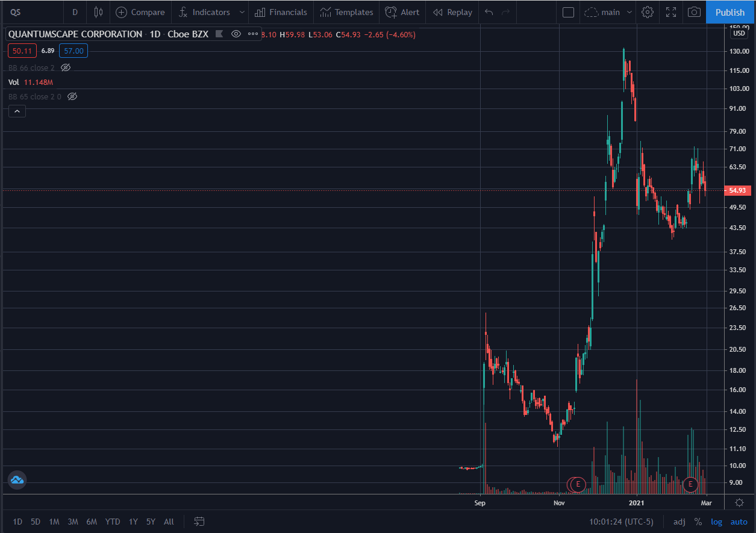Viewport: 756px width, 533px height.
Task: Open the Indicators fx menu
Action: tap(205, 12)
